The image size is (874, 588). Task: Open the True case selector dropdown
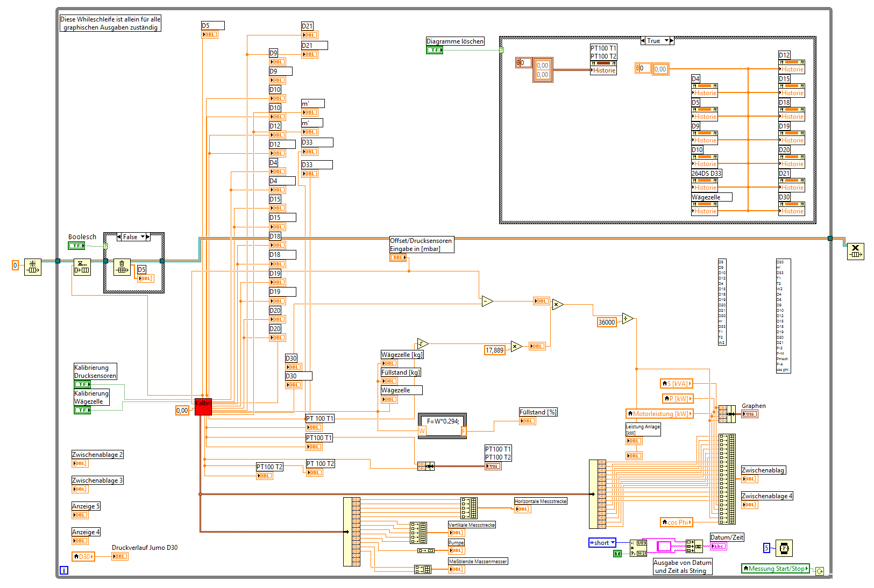pos(666,41)
